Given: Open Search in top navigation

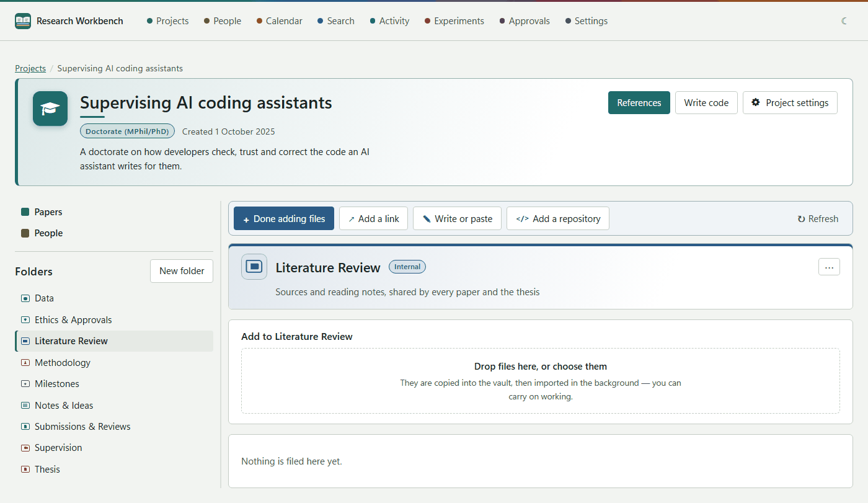Looking at the screenshot, I should (336, 21).
